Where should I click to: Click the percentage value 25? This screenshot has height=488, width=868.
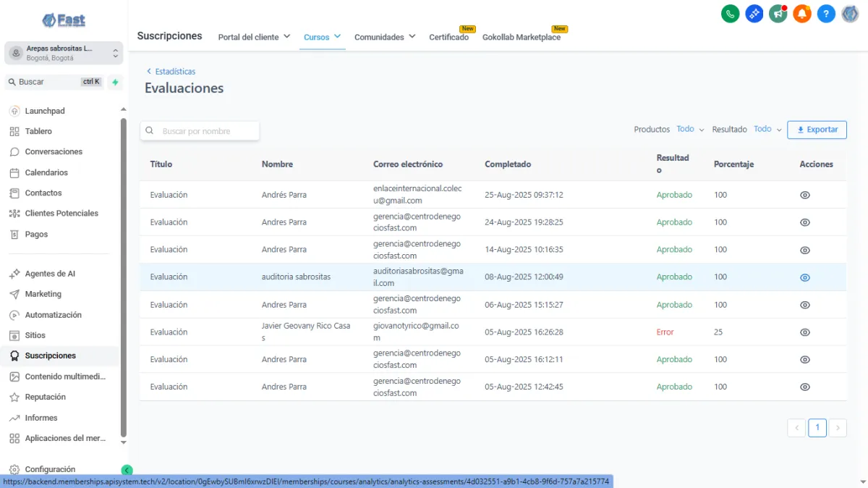tap(718, 332)
